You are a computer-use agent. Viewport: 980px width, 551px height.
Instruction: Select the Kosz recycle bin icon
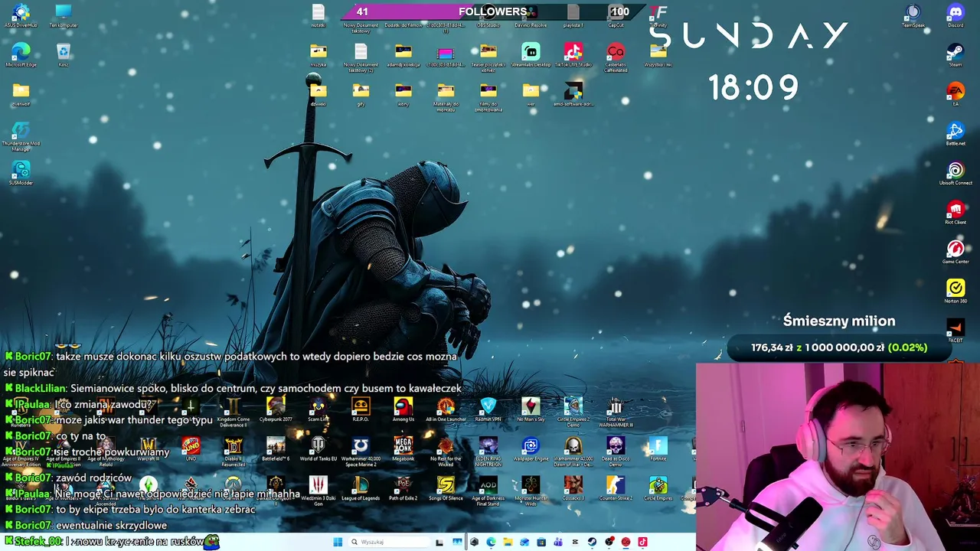coord(64,55)
